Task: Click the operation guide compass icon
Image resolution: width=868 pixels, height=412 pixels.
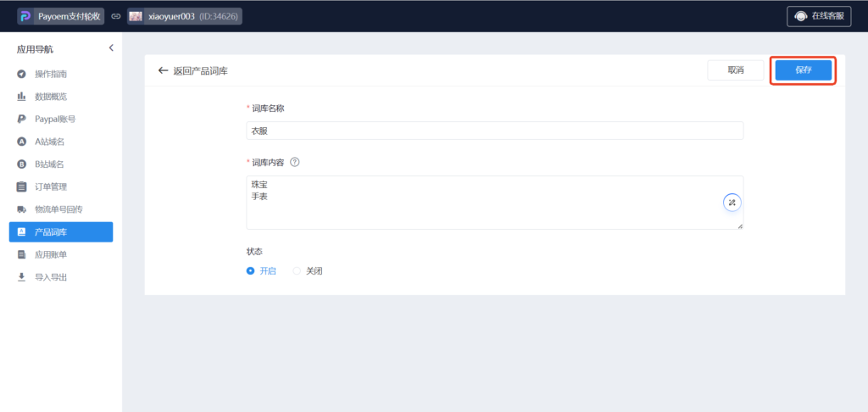Action: tap(21, 75)
